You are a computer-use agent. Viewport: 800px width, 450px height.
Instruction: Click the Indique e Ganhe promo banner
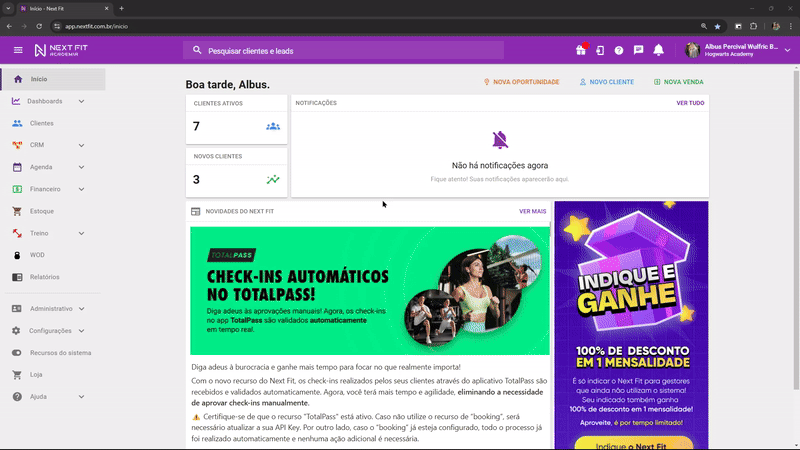pos(632,325)
